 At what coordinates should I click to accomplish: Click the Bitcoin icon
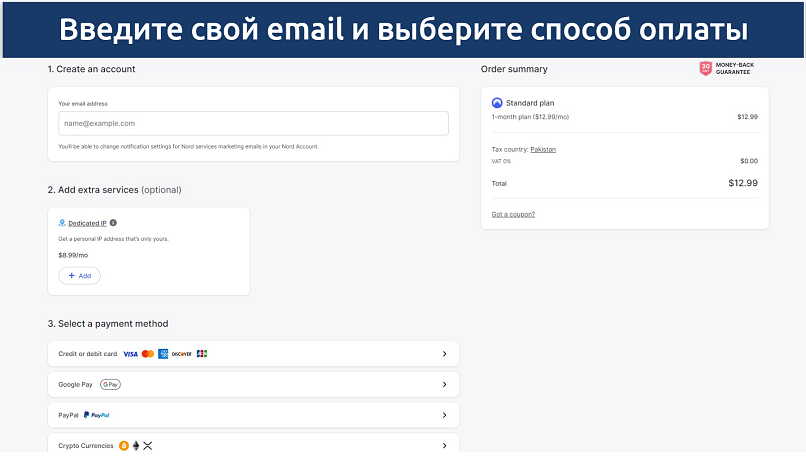[x=124, y=446]
